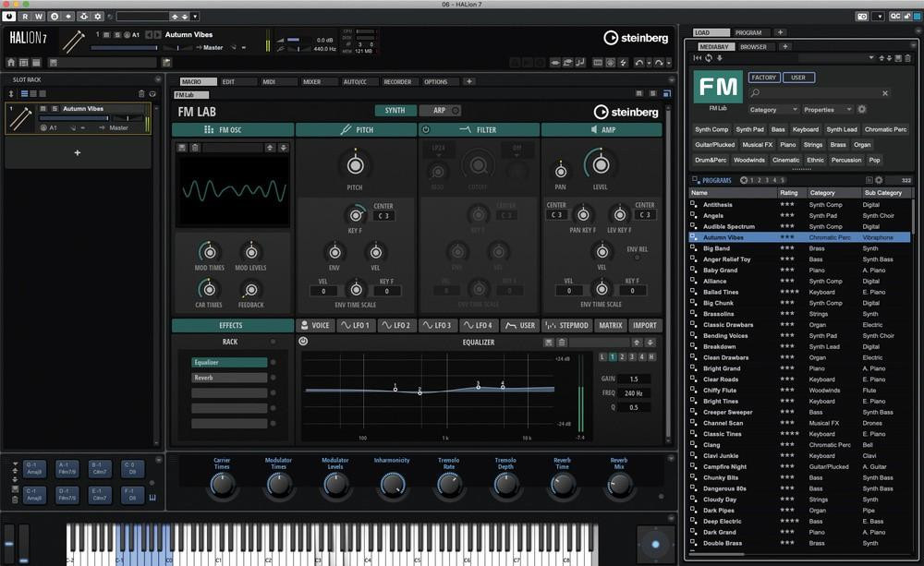Enable the USER content filter
This screenshot has width=924, height=566.
(x=798, y=78)
